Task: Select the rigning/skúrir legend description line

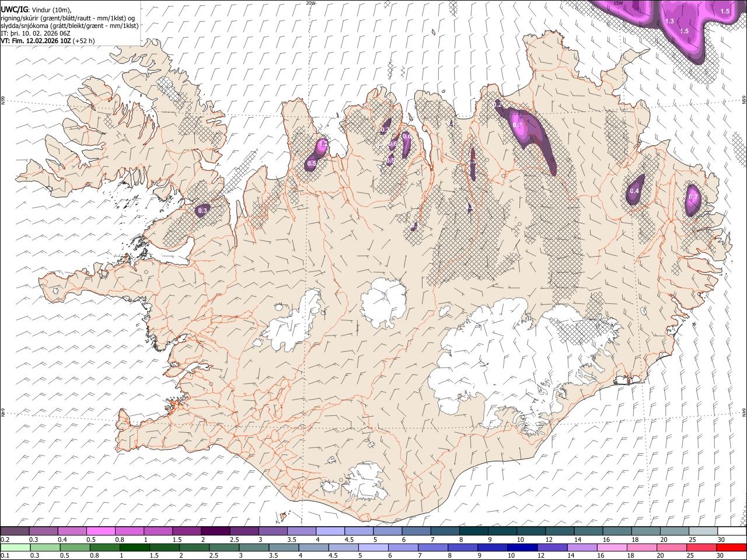Action: (x=68, y=17)
